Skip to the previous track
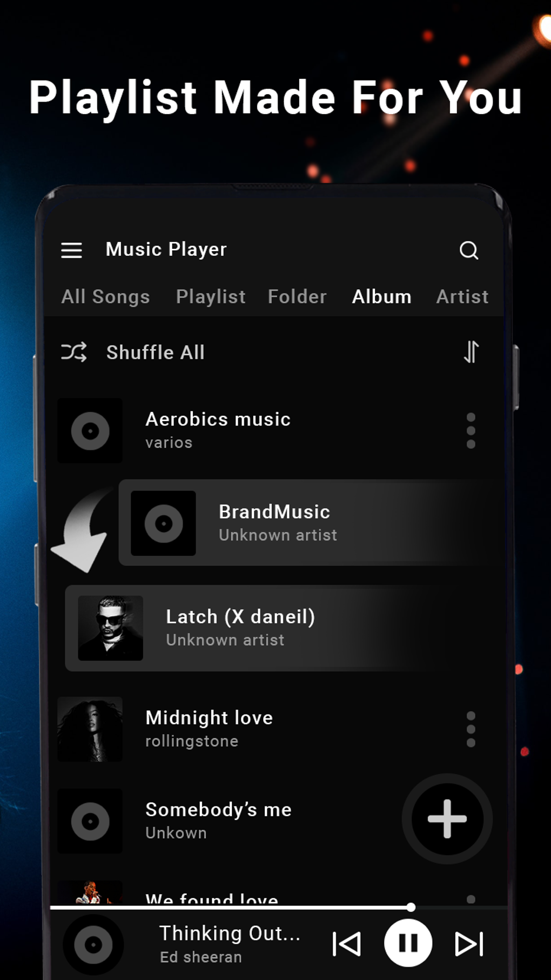Image resolution: width=551 pixels, height=980 pixels. (x=346, y=944)
